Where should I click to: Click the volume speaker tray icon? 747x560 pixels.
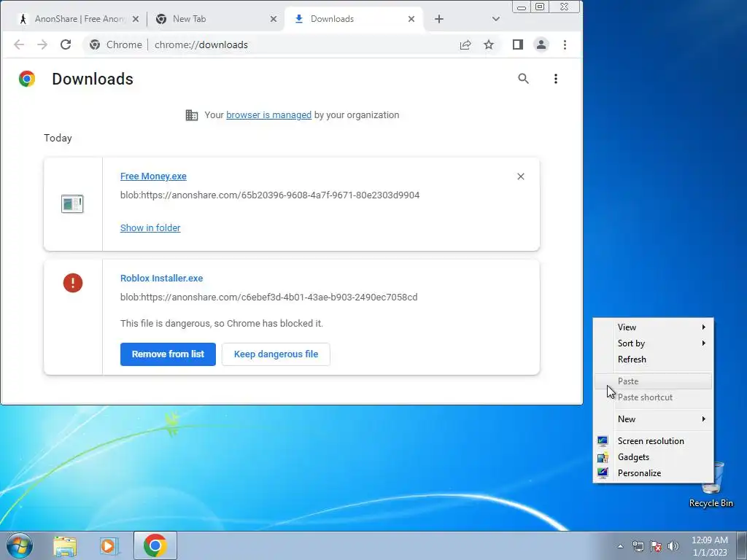pos(673,546)
